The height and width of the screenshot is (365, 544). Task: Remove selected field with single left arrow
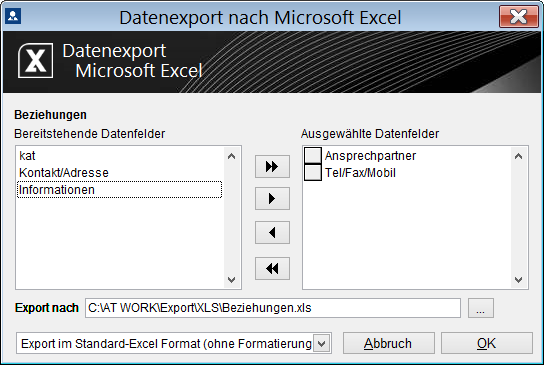272,232
